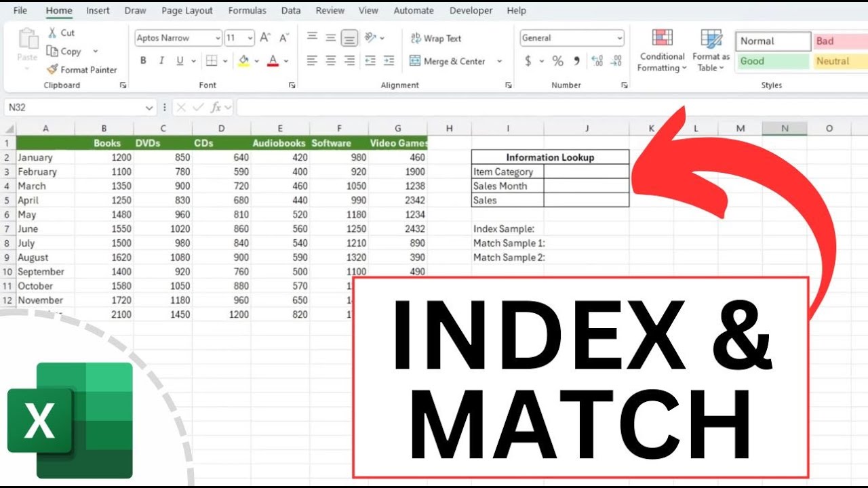The height and width of the screenshot is (488, 868).
Task: Expand the Borders options arrow
Action: 224,61
